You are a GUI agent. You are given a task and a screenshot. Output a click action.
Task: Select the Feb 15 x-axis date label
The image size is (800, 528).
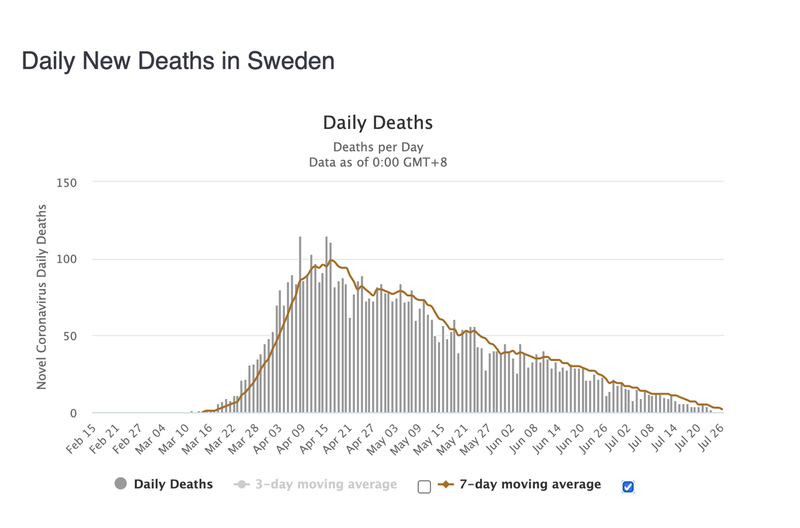tap(82, 438)
